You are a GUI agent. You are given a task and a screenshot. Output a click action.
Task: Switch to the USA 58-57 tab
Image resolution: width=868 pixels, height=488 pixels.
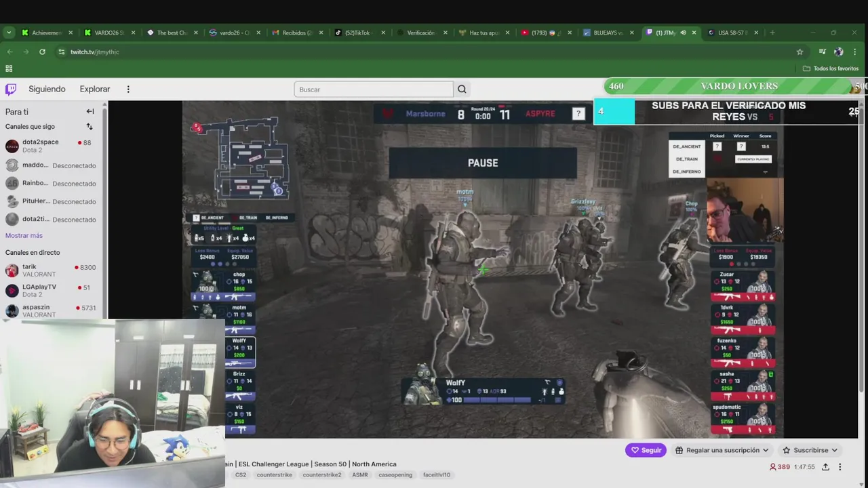pos(732,33)
